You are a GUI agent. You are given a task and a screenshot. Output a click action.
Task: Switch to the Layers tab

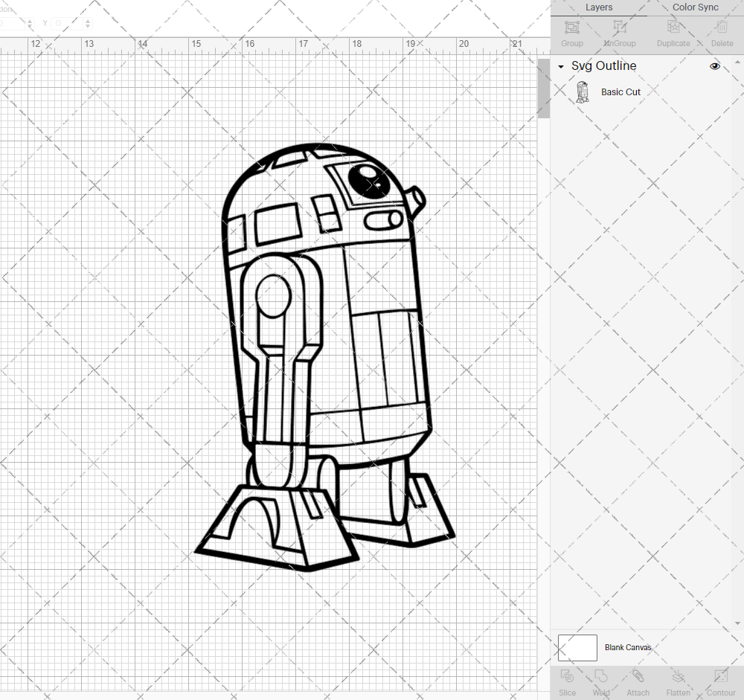(599, 7)
